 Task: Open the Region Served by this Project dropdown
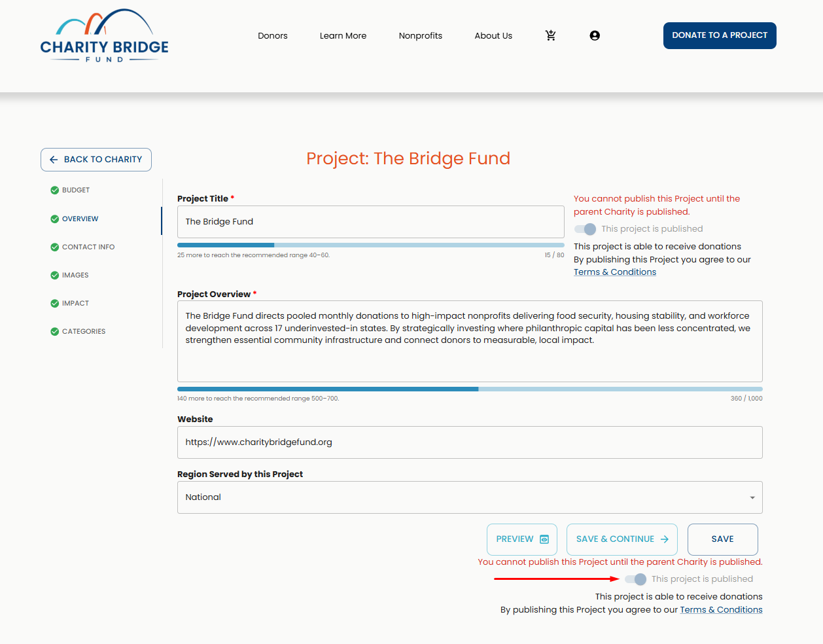(470, 497)
